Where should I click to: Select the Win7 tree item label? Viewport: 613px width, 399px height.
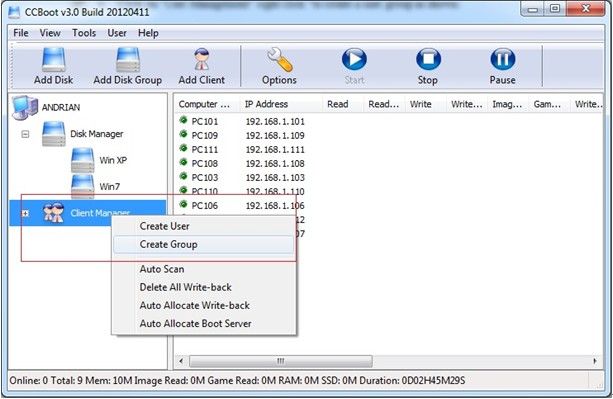pyautogui.click(x=109, y=186)
